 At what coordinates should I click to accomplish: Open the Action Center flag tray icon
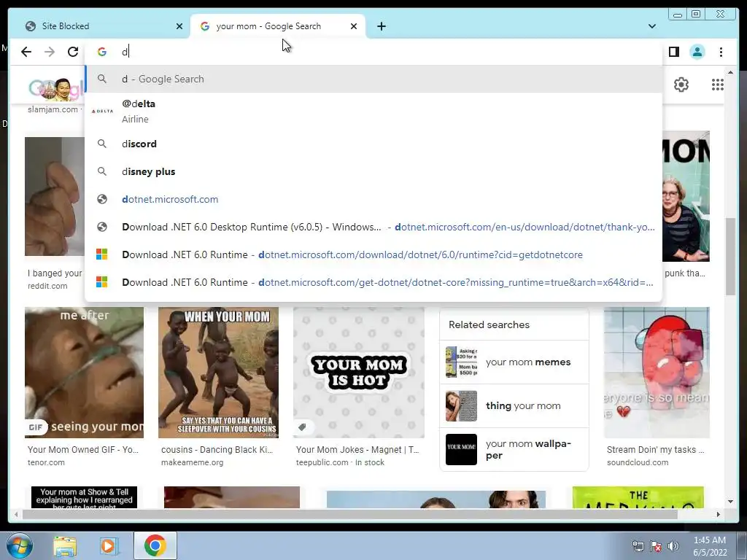(656, 546)
